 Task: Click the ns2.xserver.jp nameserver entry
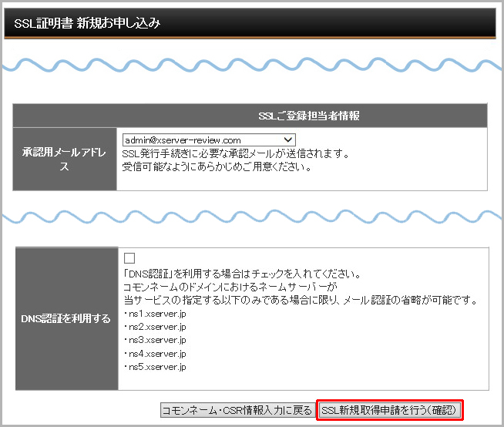(155, 327)
